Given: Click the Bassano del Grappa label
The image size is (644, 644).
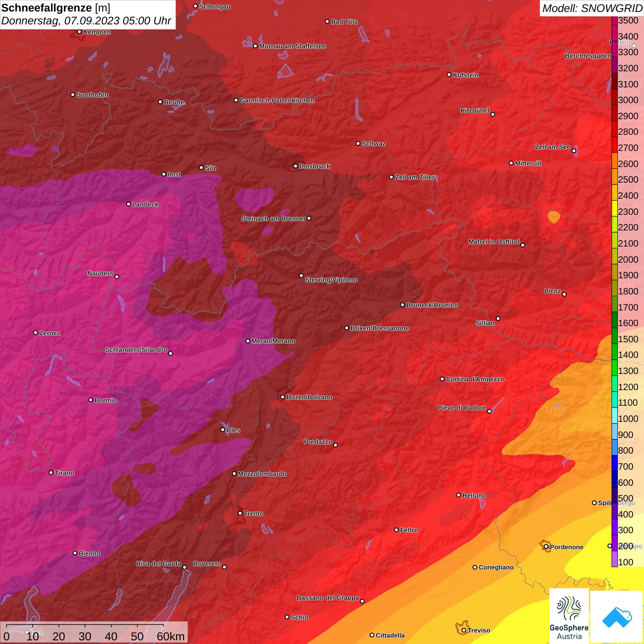Looking at the screenshot, I should point(328,598).
